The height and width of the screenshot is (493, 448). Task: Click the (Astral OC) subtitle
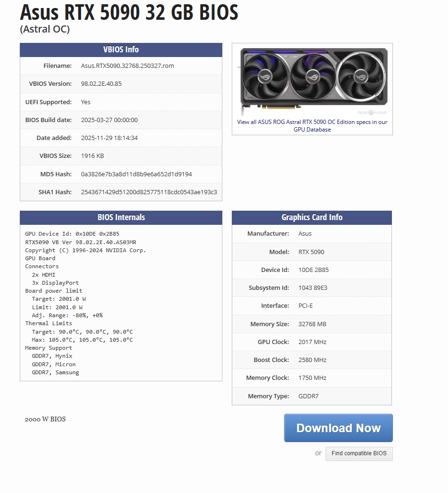tap(45, 29)
